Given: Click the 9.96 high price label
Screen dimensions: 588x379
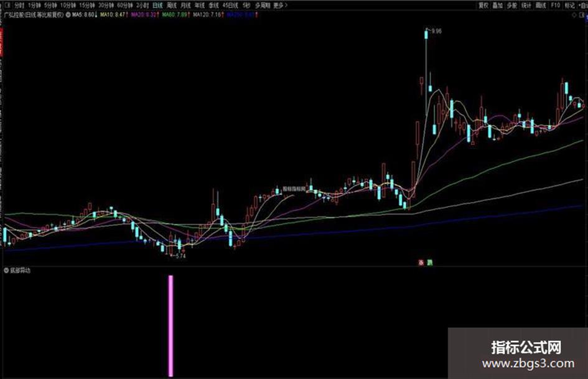Looking at the screenshot, I should point(437,31).
